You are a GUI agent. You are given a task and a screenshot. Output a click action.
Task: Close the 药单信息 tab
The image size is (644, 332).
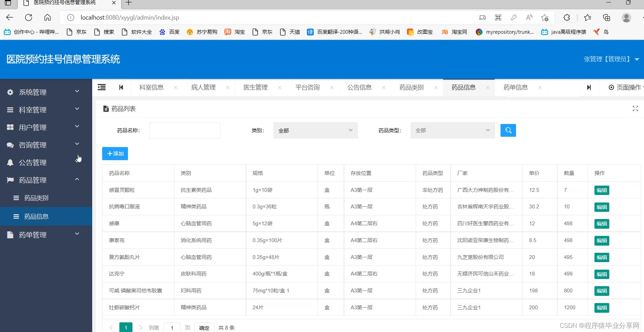point(540,87)
